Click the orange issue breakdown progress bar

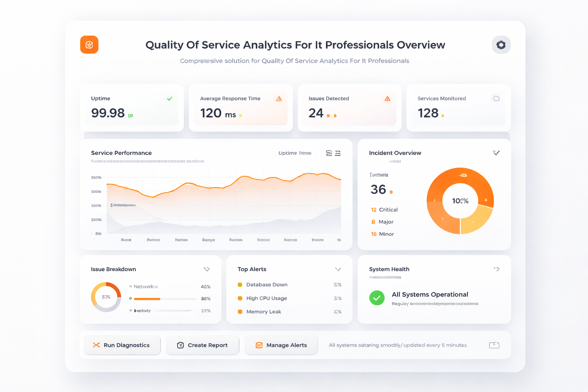coord(147,299)
